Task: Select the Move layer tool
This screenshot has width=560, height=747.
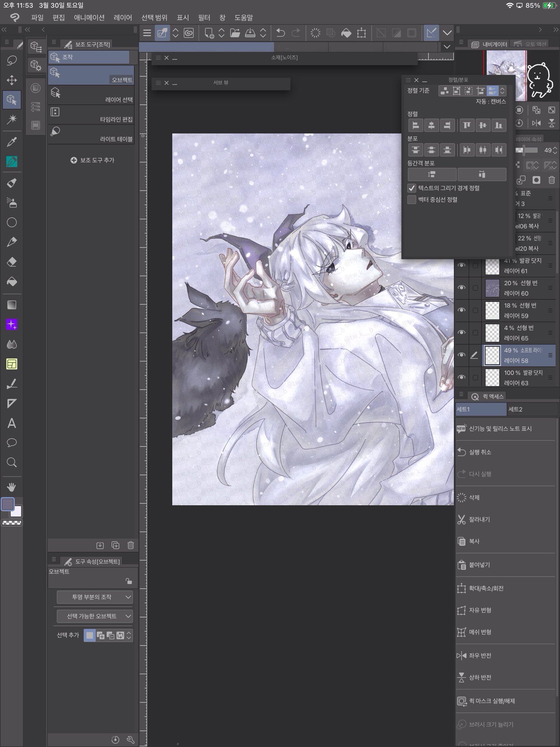Action: pos(12,80)
